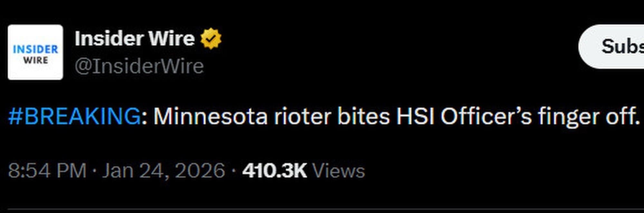Open the Insider Wire profile avatar
Screen dimensions: 644x213
point(35,52)
